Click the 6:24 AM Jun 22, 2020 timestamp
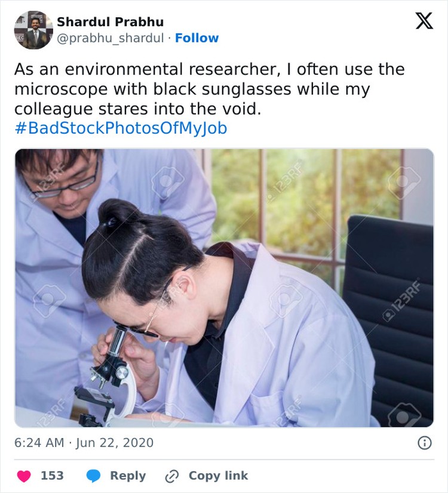Viewport: 448px width, 493px height. click(x=84, y=443)
